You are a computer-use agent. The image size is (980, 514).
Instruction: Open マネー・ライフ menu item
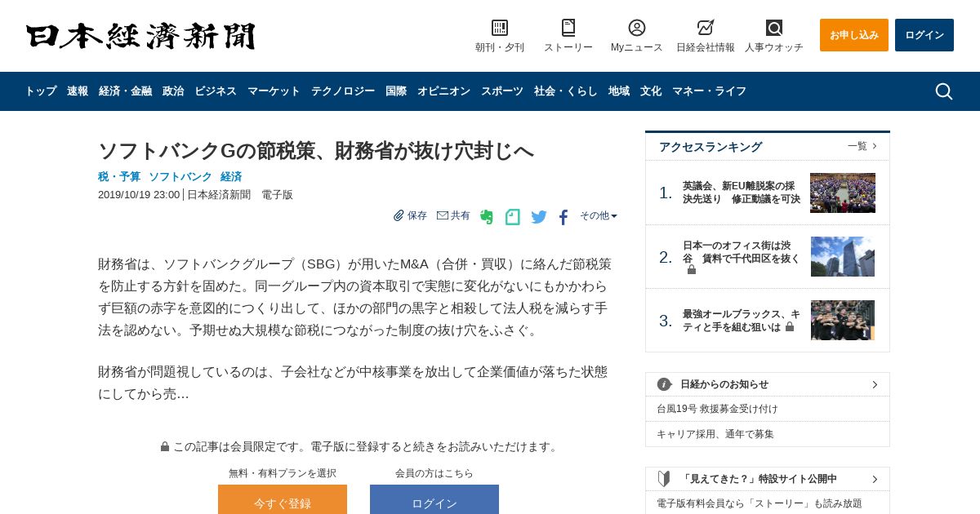click(x=709, y=91)
